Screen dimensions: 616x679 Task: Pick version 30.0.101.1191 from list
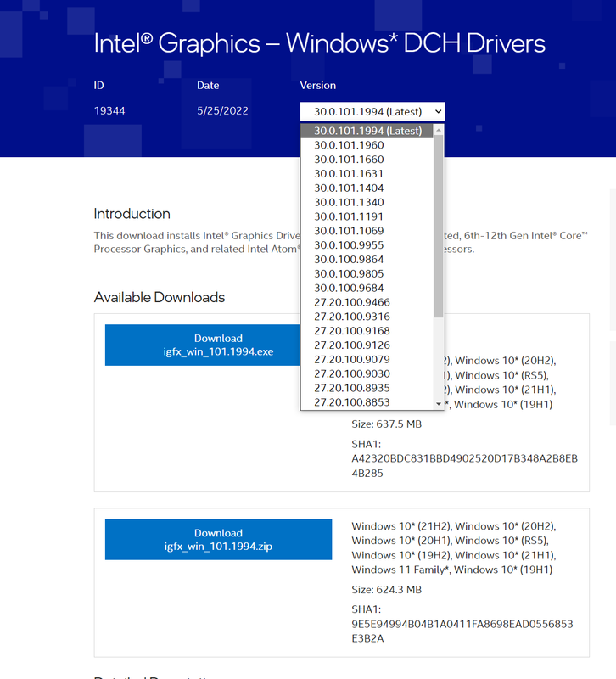pos(367,216)
